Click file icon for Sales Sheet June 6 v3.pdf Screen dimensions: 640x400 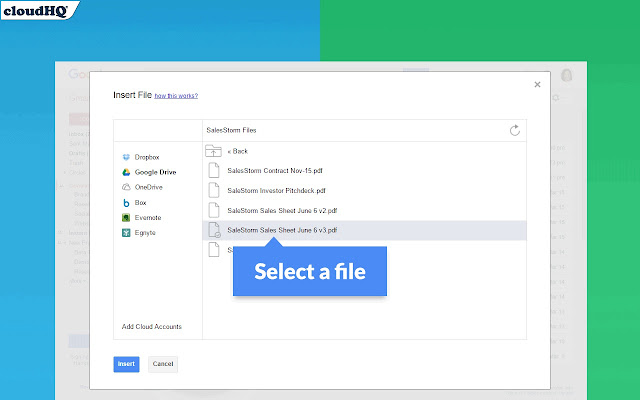pyautogui.click(x=214, y=230)
